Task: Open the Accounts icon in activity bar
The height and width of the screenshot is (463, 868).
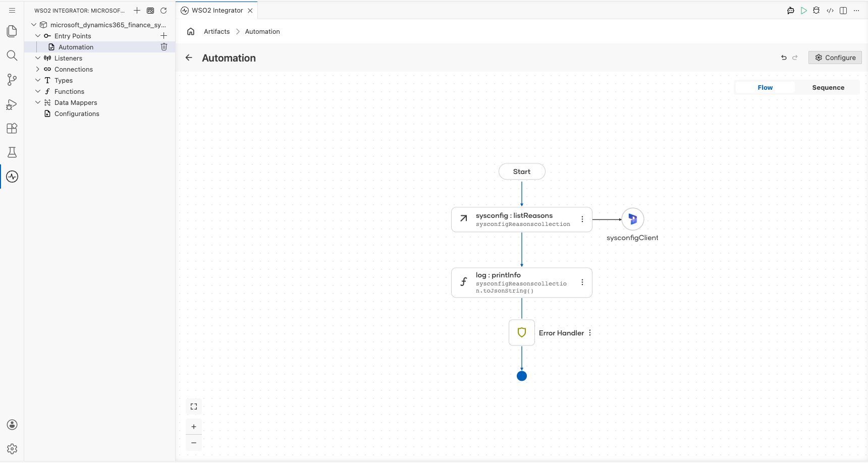Action: click(12, 425)
